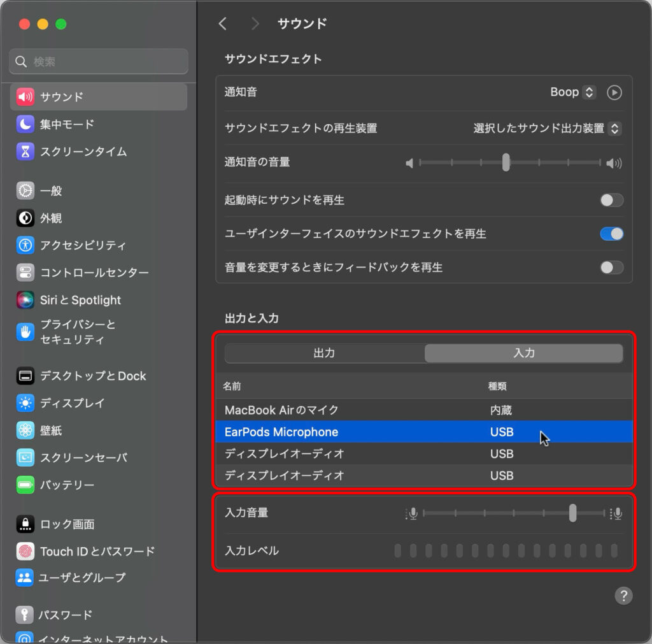The width and height of the screenshot is (652, 644).
Task: Open アクセシビリティ settings label
Action: [x=83, y=245]
